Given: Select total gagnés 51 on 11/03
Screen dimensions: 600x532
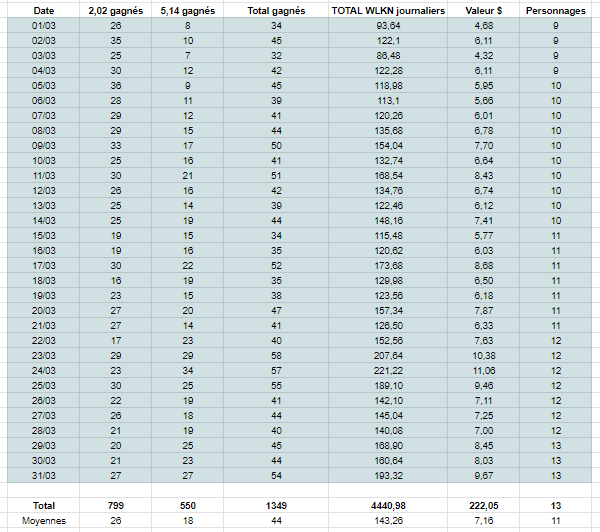Looking at the screenshot, I should (276, 176).
